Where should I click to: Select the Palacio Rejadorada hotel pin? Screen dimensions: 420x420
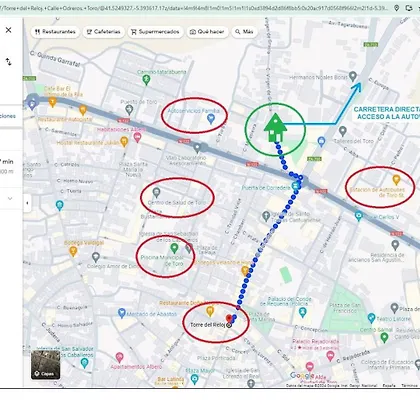click(330, 356)
